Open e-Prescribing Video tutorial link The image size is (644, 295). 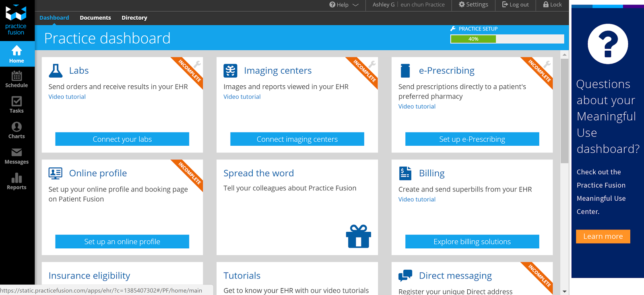(417, 106)
